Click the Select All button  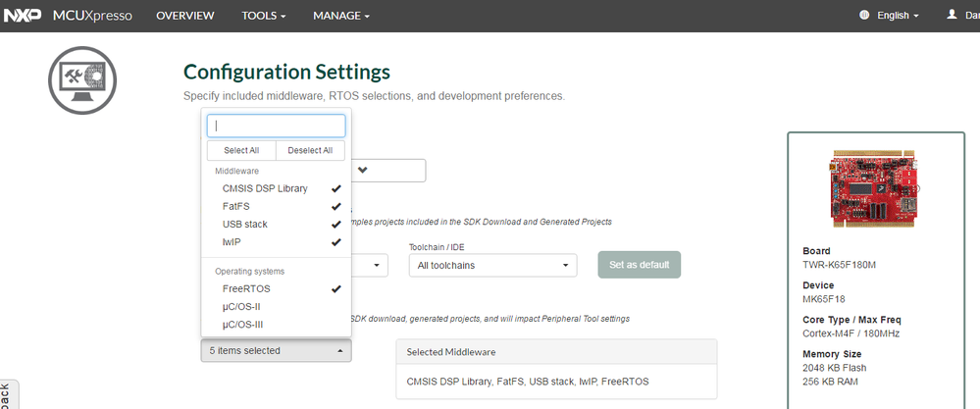click(x=241, y=150)
